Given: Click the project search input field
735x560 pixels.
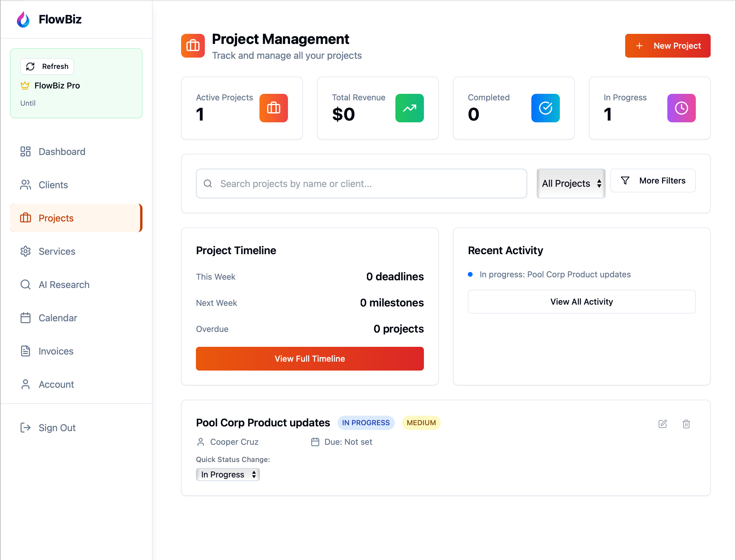Looking at the screenshot, I should pyautogui.click(x=361, y=183).
